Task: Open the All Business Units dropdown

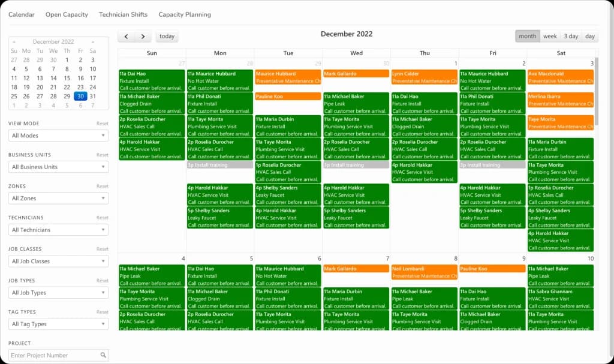Action: pos(58,167)
